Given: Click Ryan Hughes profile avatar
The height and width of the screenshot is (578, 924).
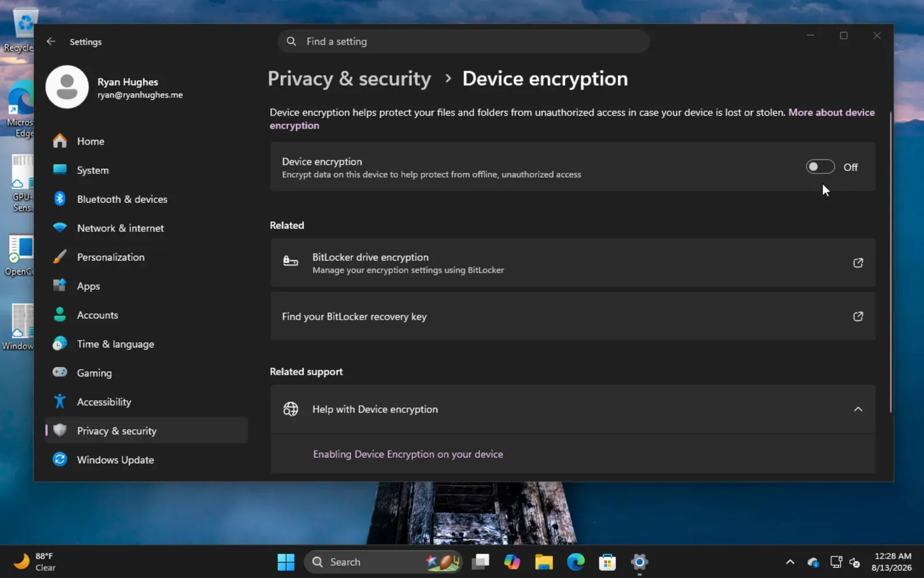Looking at the screenshot, I should point(67,87).
